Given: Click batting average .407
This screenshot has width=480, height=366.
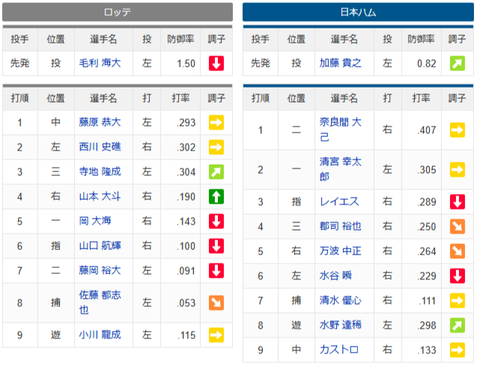Looking at the screenshot, I should (x=427, y=130).
